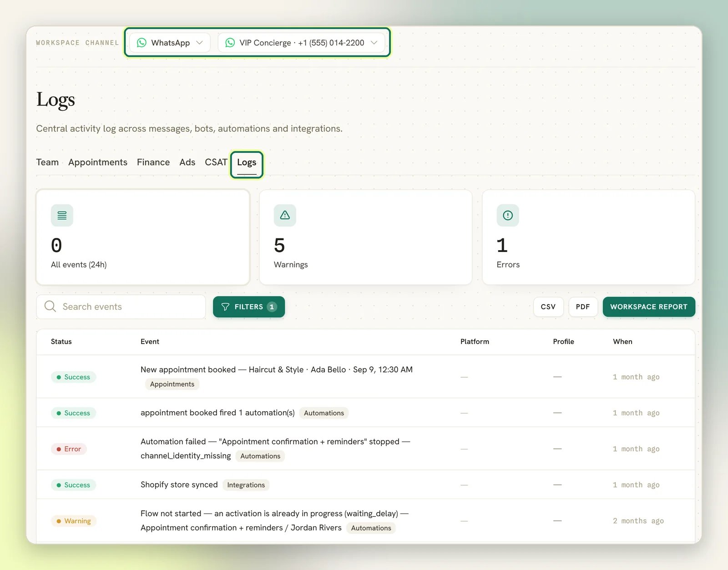Click the Status column header
Viewport: 728px width, 570px height.
coord(61,342)
